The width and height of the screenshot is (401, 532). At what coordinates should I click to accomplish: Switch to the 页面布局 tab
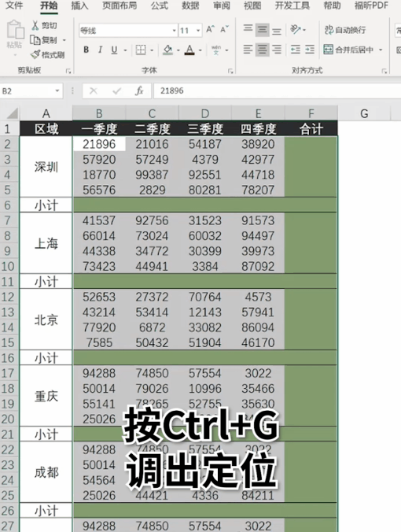pos(120,6)
